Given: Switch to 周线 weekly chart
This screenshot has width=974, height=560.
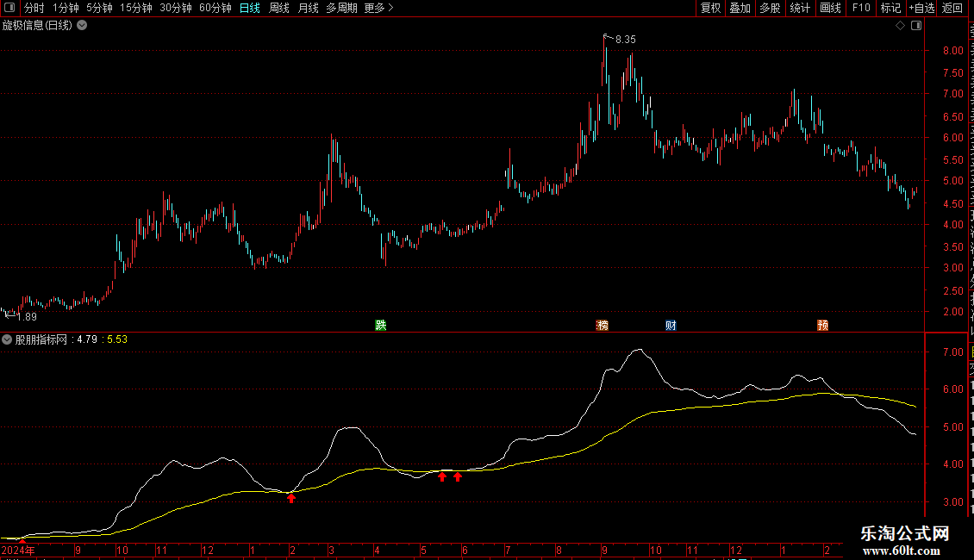Looking at the screenshot, I should coord(279,8).
